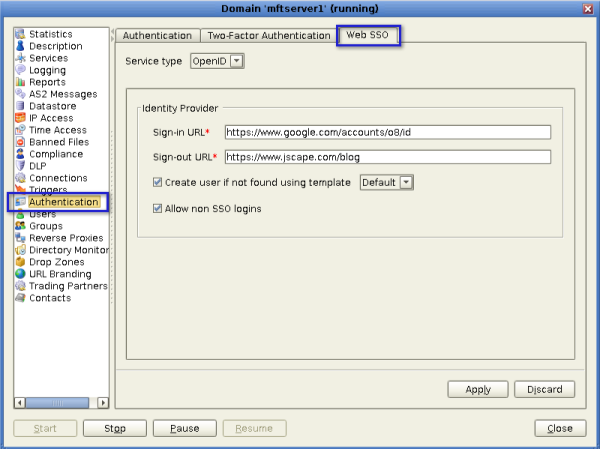Screen dimensions: 600x449
Task: Select Users in the sidebar list
Action: [x=42, y=214]
